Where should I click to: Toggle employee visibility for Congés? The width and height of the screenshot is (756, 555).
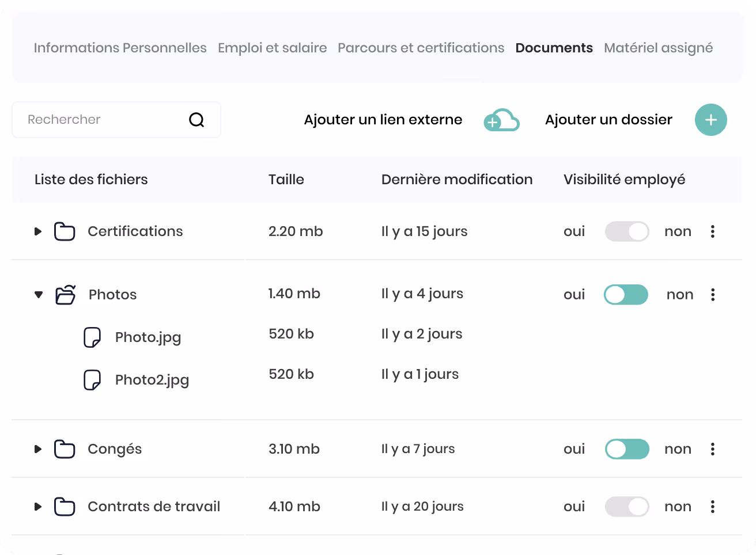point(627,449)
